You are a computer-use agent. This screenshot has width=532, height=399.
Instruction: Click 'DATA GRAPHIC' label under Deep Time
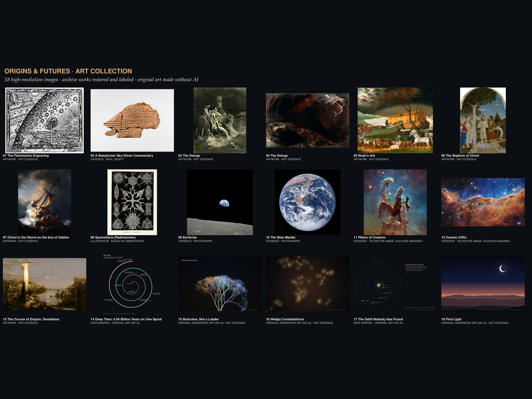point(115,323)
